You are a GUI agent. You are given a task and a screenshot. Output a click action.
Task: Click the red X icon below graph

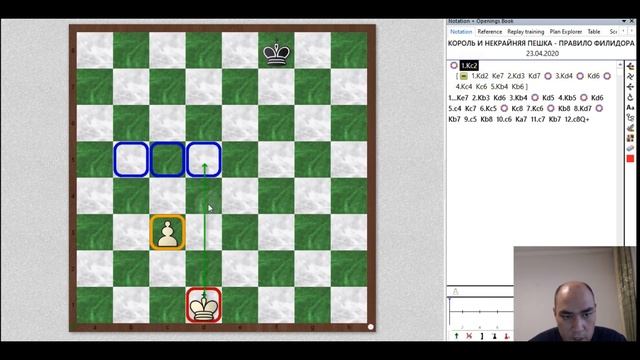(x=469, y=336)
